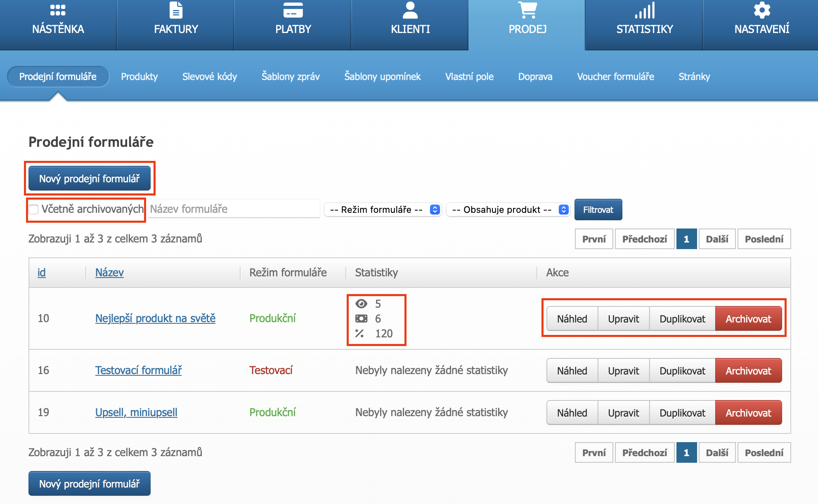Image resolution: width=818 pixels, height=504 pixels.
Task: Open Testovací formulář link
Action: coord(138,370)
